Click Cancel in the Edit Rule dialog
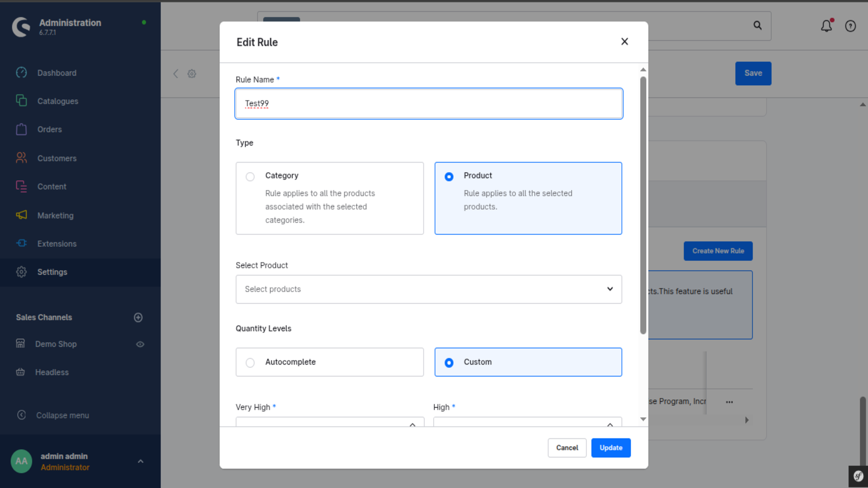Viewport: 868px width, 488px height. pos(567,448)
